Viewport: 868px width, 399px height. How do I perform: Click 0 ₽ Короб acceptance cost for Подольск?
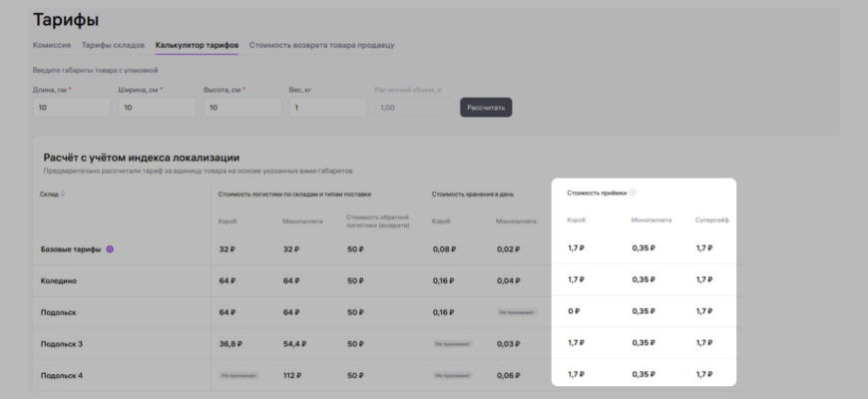click(574, 311)
